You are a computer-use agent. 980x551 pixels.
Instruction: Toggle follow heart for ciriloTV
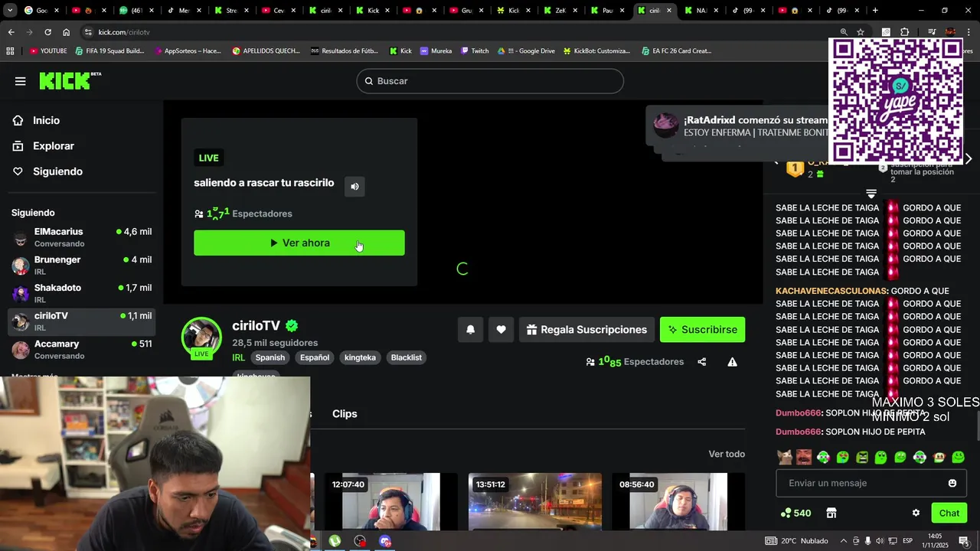501,330
